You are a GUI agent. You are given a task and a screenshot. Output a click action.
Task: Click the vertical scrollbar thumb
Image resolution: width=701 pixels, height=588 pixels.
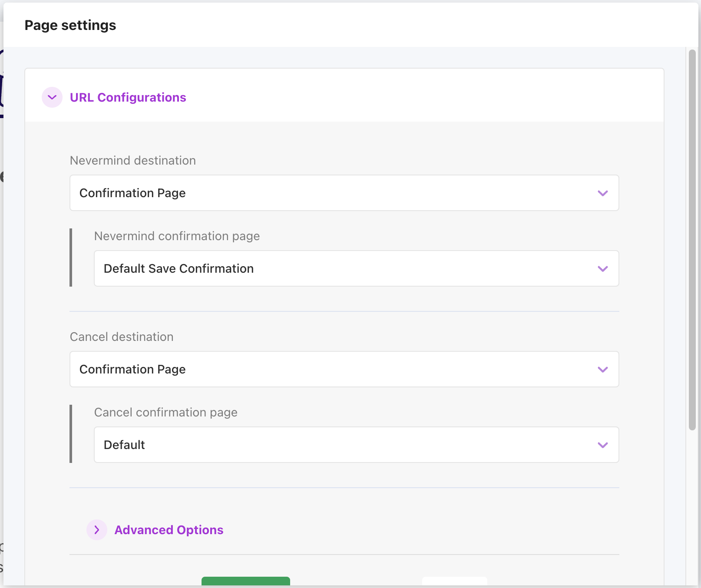click(x=692, y=239)
